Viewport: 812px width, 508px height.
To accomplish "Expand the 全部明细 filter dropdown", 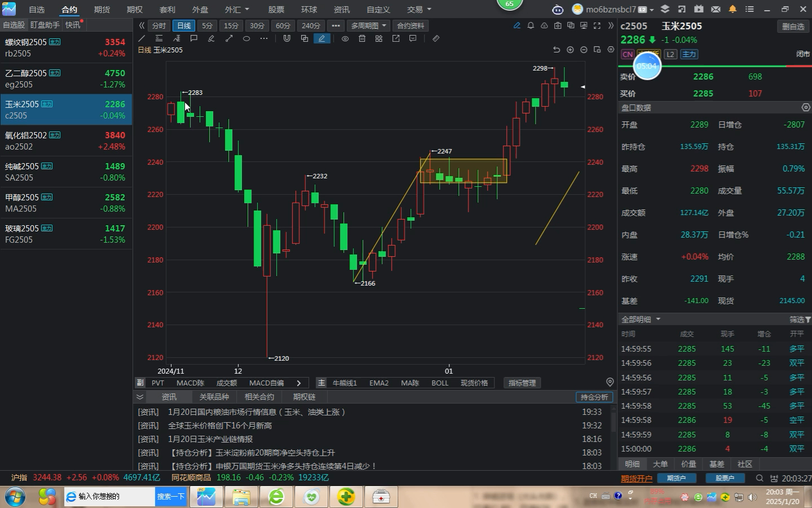I will 641,319.
